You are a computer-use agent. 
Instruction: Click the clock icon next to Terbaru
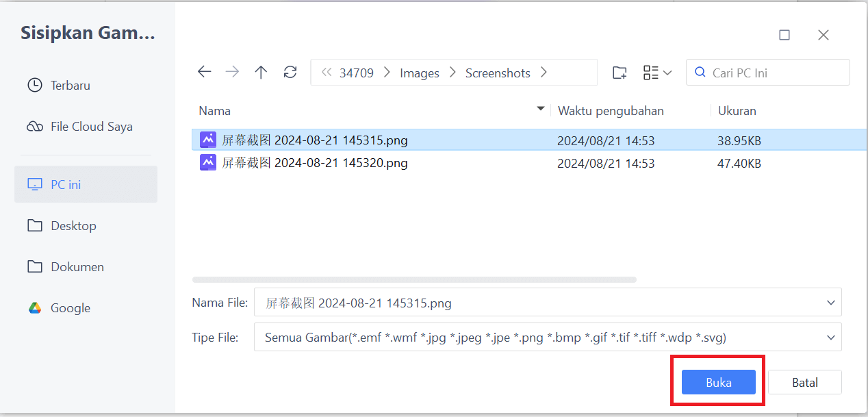coord(35,85)
